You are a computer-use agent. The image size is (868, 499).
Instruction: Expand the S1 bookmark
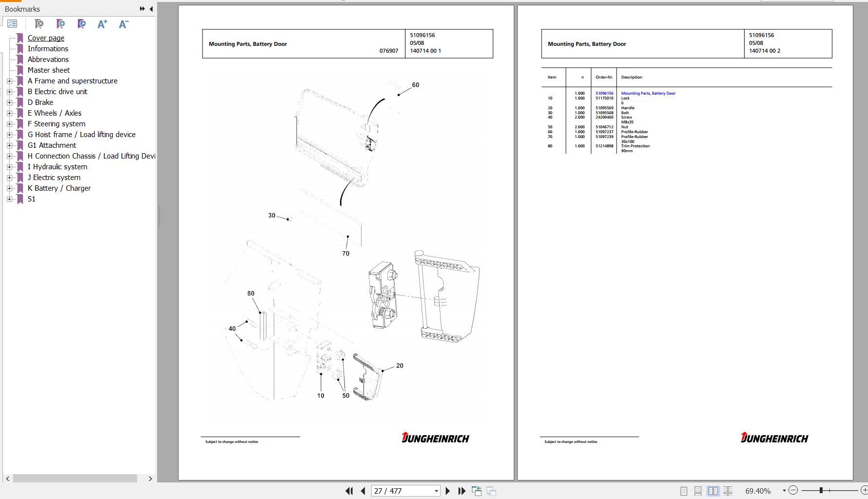coord(9,199)
